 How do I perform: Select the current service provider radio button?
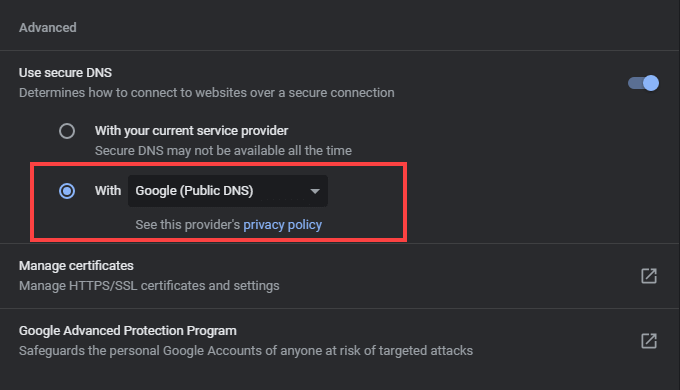click(67, 131)
